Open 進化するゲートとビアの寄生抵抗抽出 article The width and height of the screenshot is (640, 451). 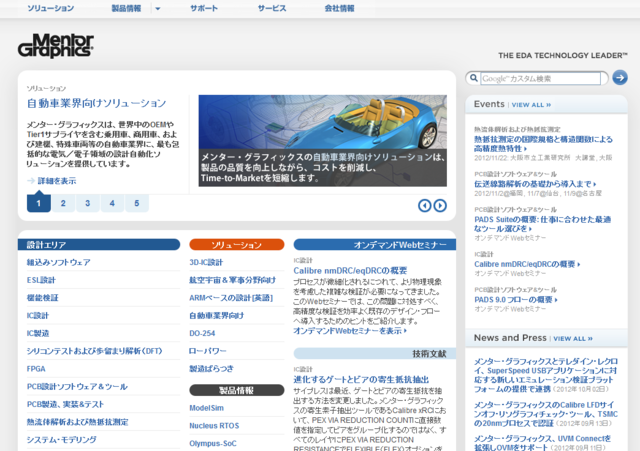(x=361, y=380)
